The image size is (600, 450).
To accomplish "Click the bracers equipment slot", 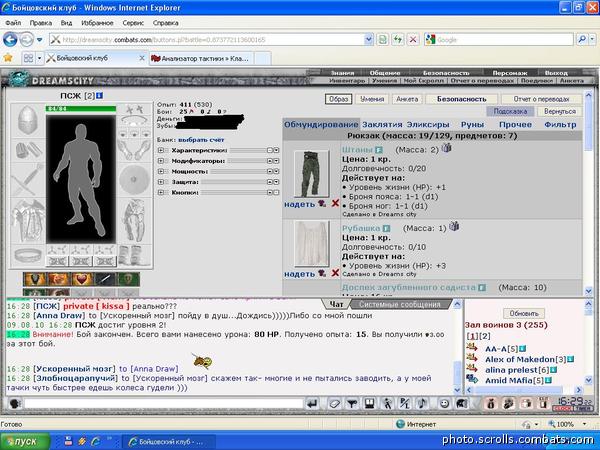I will 28,150.
